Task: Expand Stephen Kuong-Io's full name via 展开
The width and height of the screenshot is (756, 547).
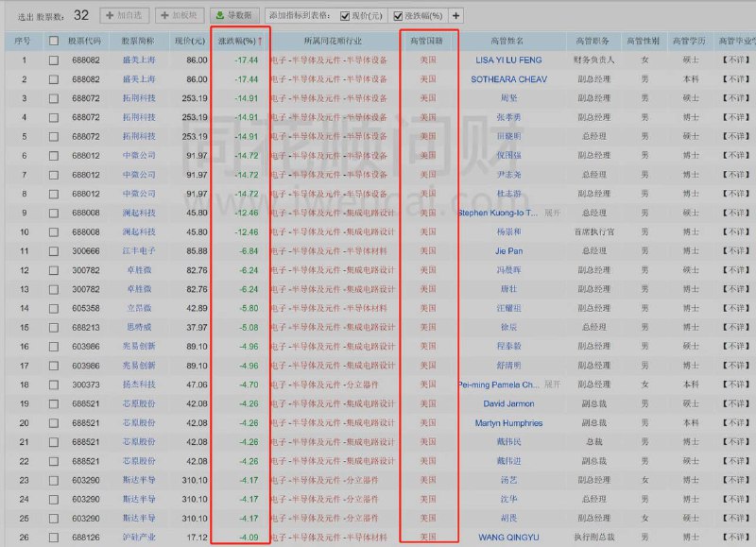Action: click(552, 213)
